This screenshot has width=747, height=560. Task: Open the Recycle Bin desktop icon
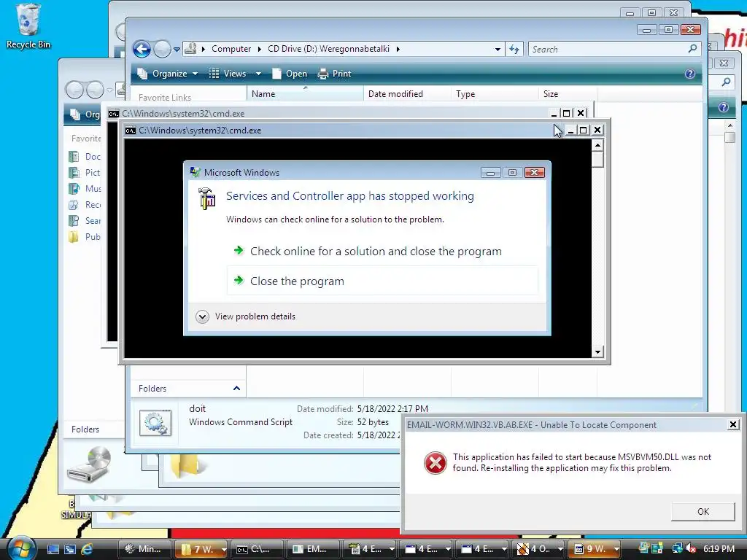[28, 26]
